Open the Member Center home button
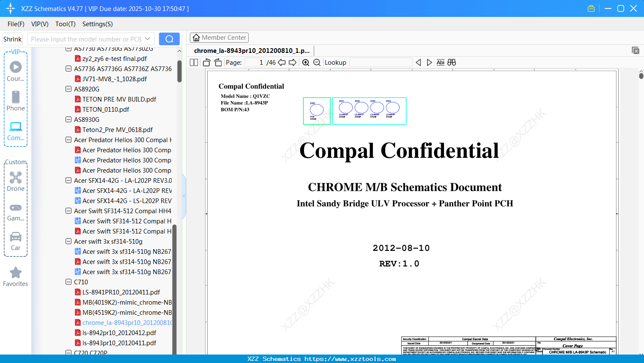The image size is (644, 363). [x=219, y=38]
